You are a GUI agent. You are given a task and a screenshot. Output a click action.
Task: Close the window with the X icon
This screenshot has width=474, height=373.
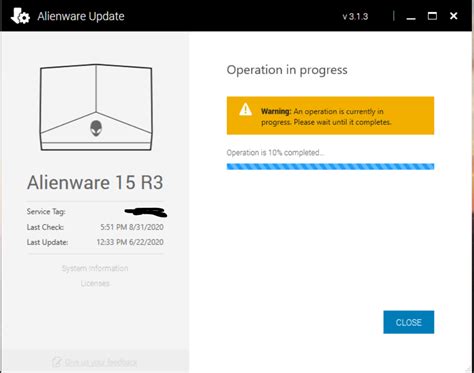[x=454, y=16]
